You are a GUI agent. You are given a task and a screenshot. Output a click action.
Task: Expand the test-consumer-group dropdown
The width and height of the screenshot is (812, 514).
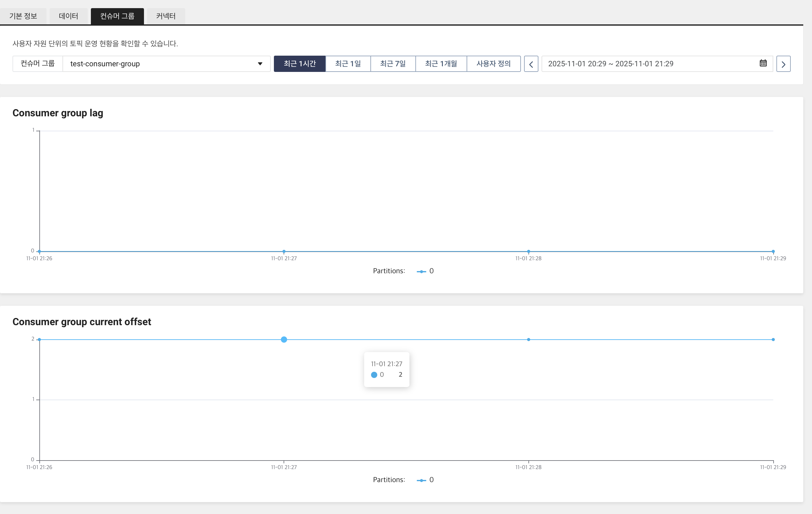pyautogui.click(x=166, y=64)
